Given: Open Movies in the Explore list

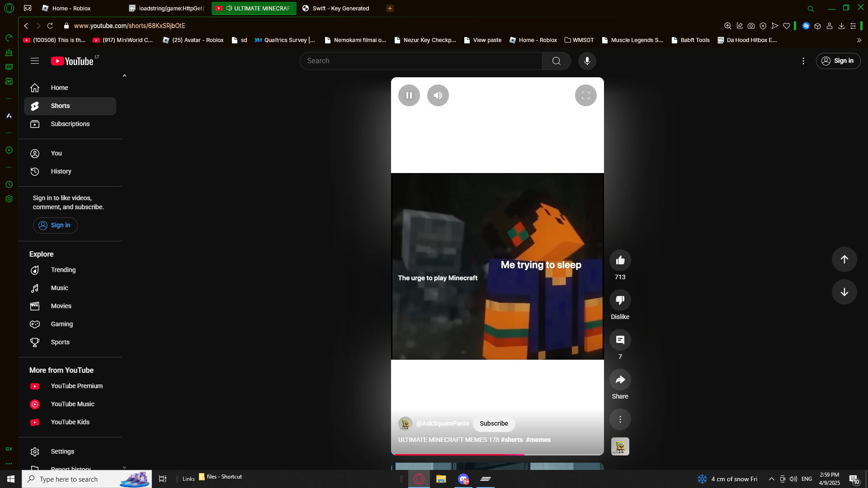Looking at the screenshot, I should pyautogui.click(x=70, y=306).
